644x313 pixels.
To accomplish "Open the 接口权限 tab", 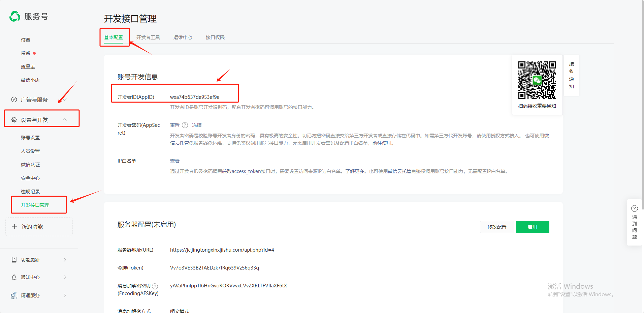I will point(215,37).
